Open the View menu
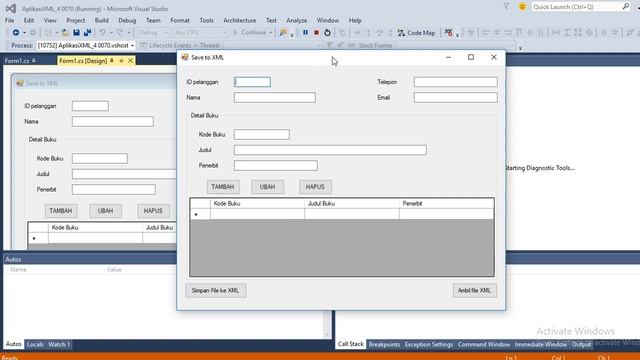 click(x=50, y=20)
